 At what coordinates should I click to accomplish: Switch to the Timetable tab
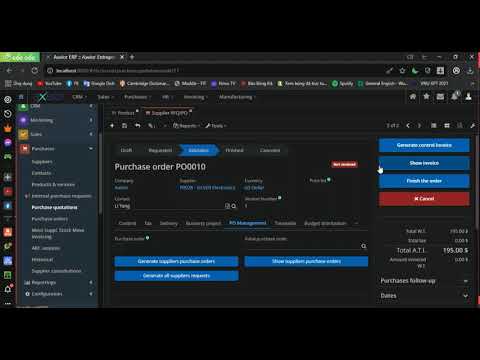tap(285, 223)
